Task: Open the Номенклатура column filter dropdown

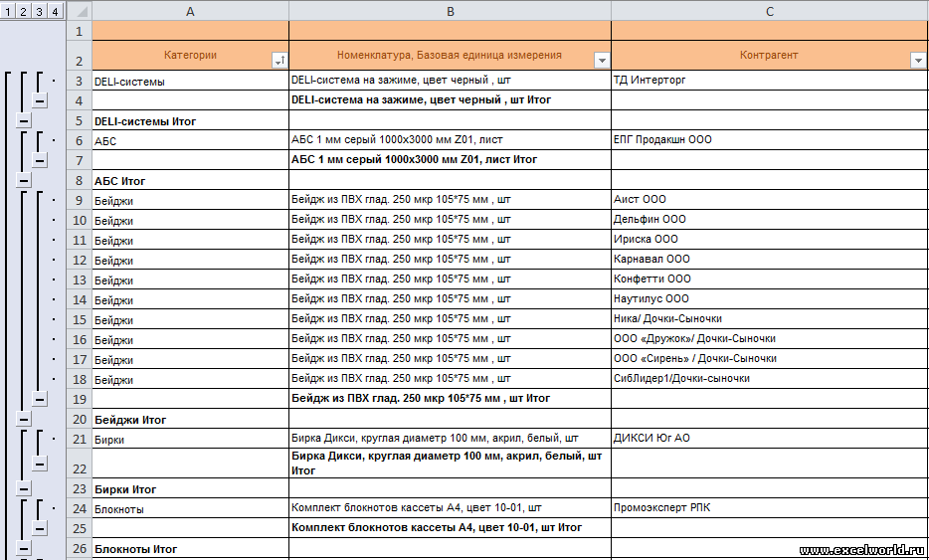Action: click(602, 61)
